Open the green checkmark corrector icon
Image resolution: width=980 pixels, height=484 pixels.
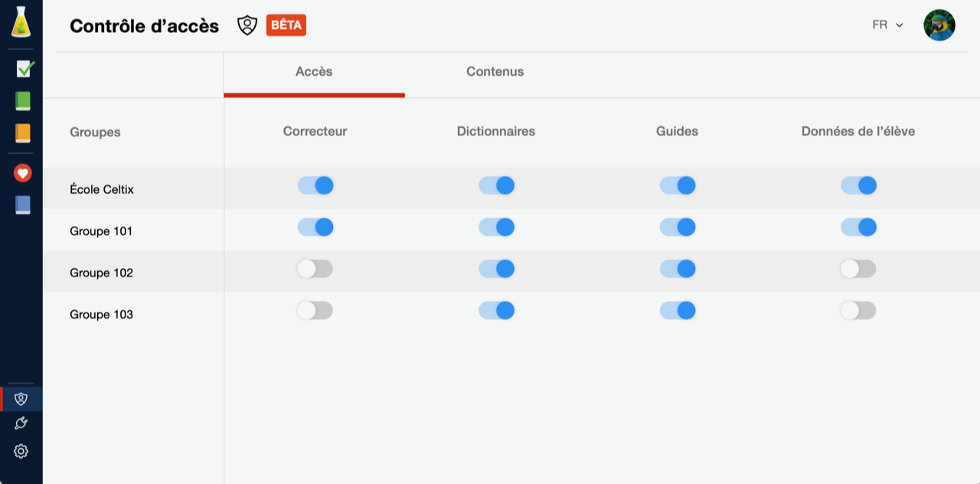coord(24,69)
